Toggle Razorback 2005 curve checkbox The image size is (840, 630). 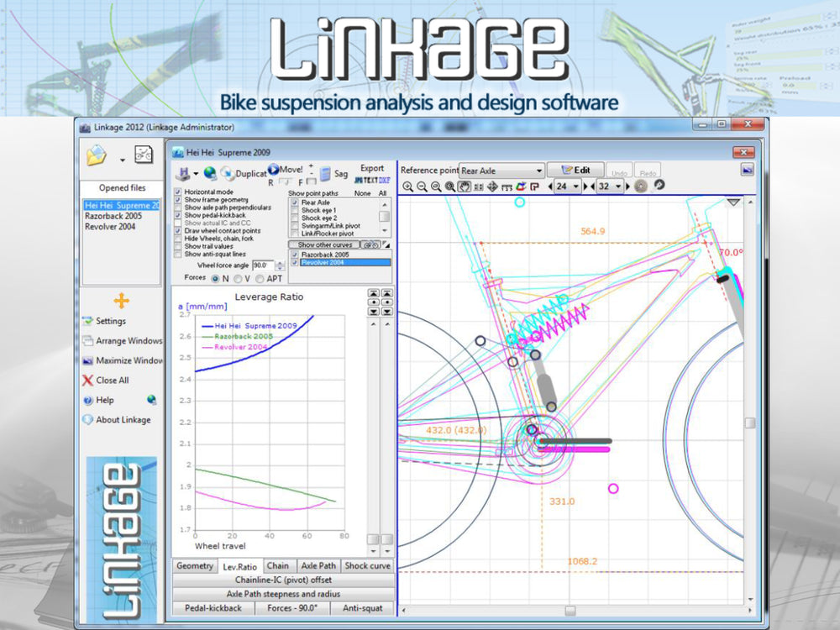coord(295,255)
